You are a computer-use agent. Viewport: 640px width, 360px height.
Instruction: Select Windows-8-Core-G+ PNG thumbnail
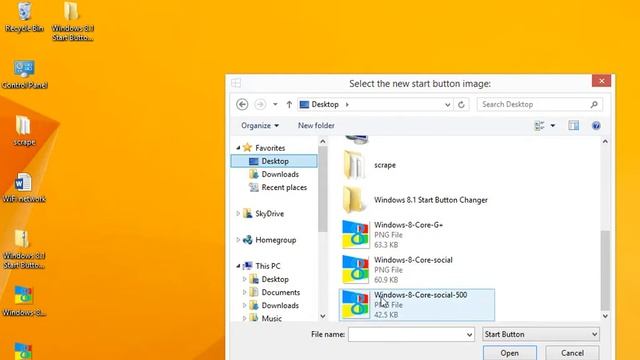(355, 234)
